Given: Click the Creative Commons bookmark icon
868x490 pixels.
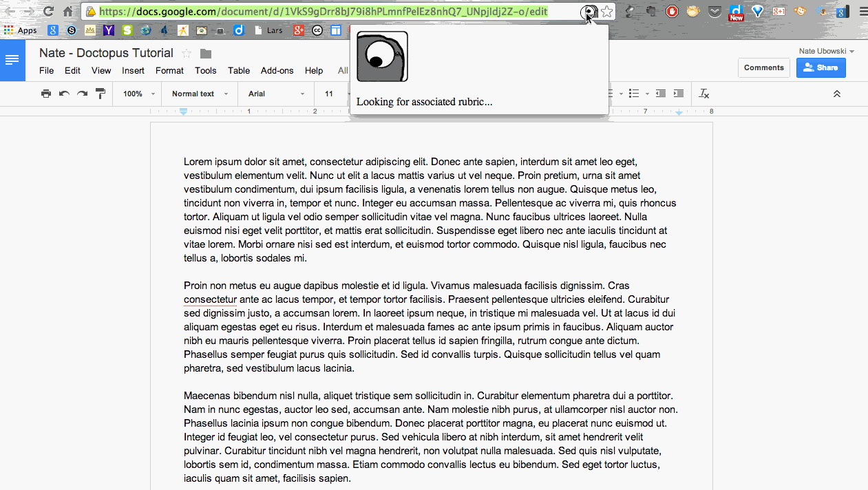Looking at the screenshot, I should [317, 30].
